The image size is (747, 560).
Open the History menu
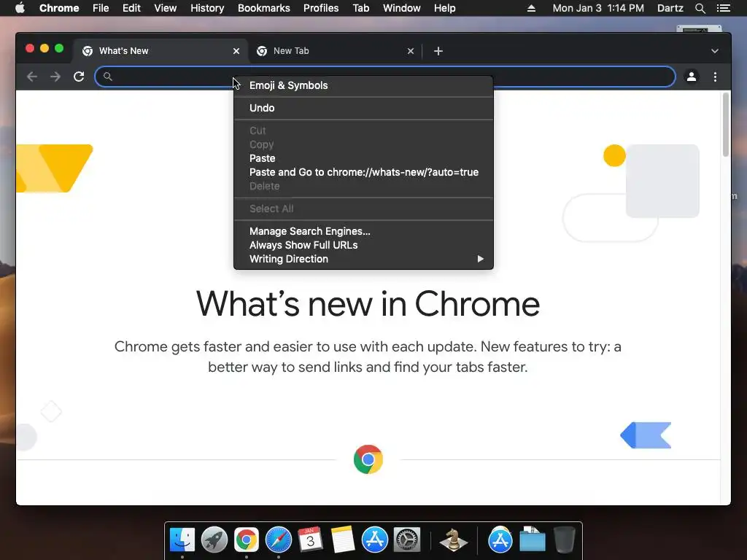point(207,8)
